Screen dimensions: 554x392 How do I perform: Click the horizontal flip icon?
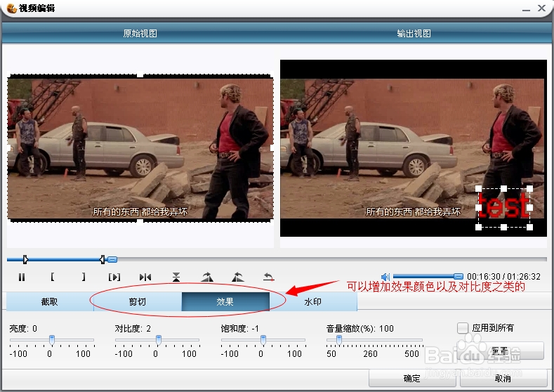click(x=145, y=277)
